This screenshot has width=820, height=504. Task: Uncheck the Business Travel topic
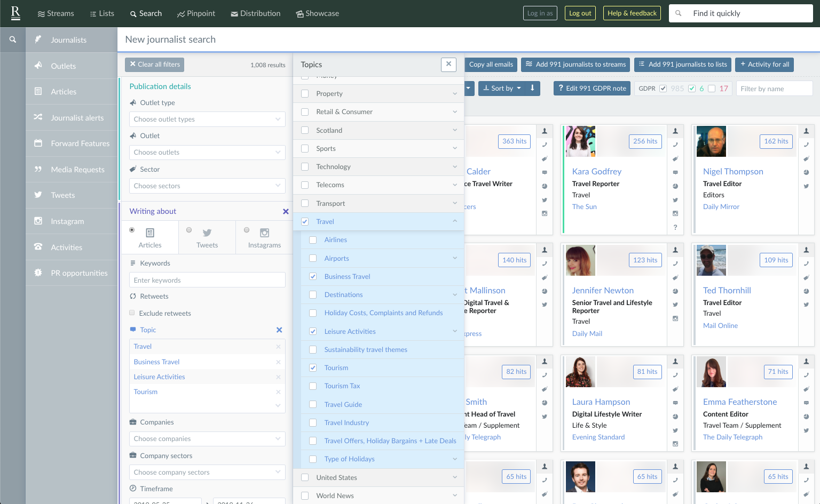pos(313,276)
